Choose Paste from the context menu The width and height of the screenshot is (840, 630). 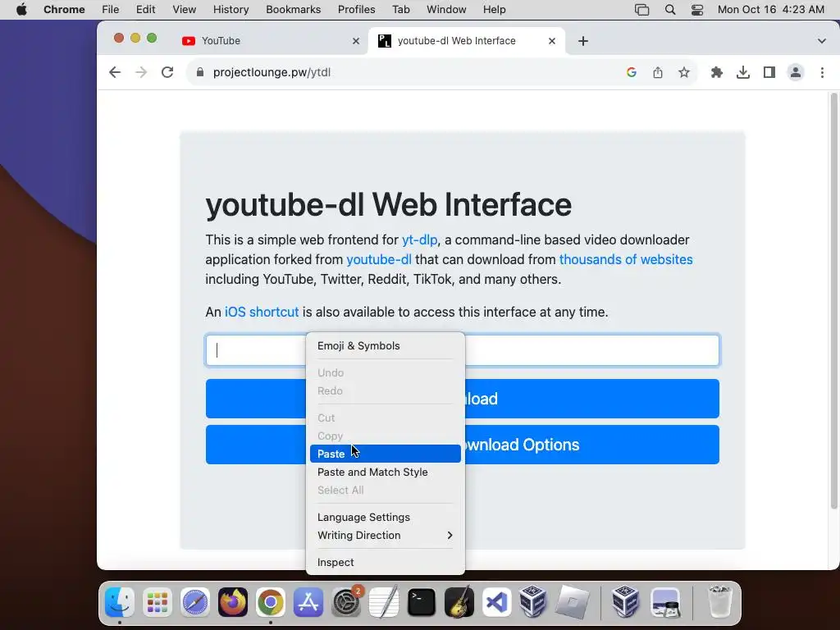click(386, 454)
